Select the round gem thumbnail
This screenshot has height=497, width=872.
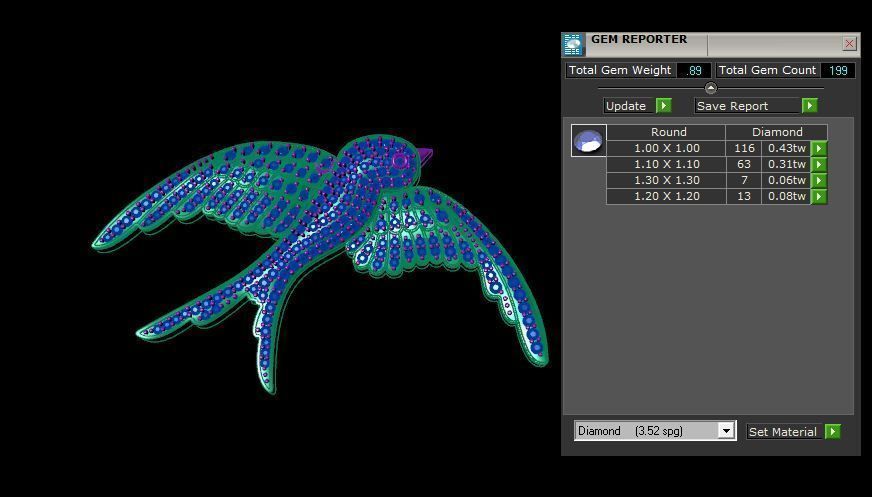click(588, 141)
